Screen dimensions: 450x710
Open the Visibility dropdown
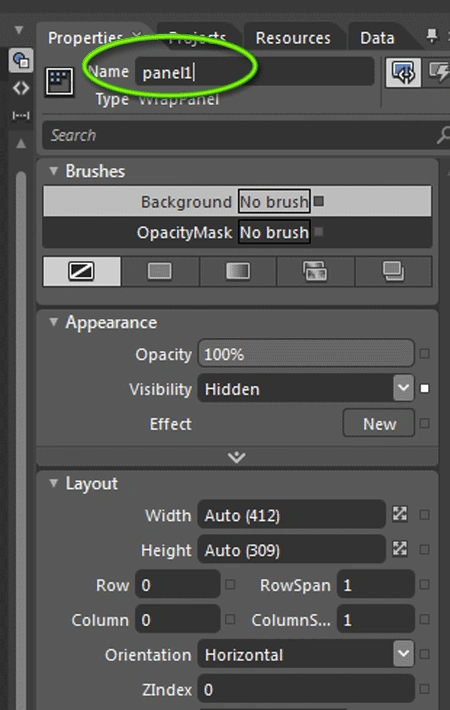coord(403,388)
